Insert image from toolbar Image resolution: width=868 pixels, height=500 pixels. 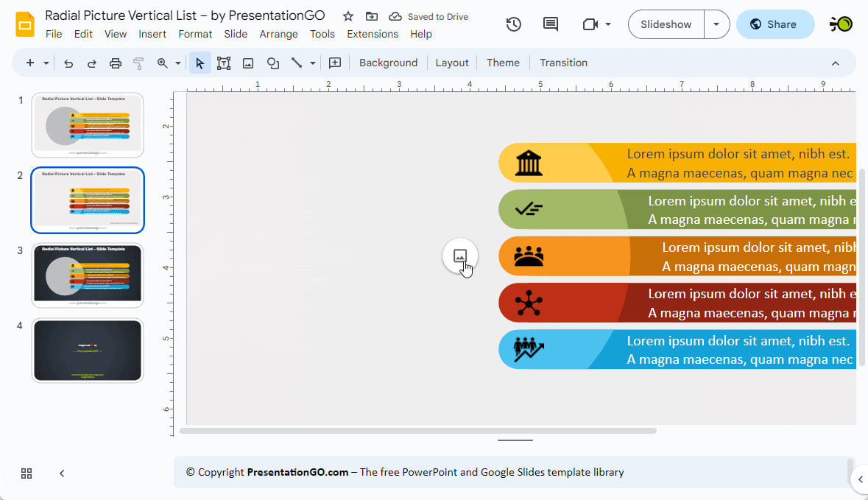tap(248, 63)
